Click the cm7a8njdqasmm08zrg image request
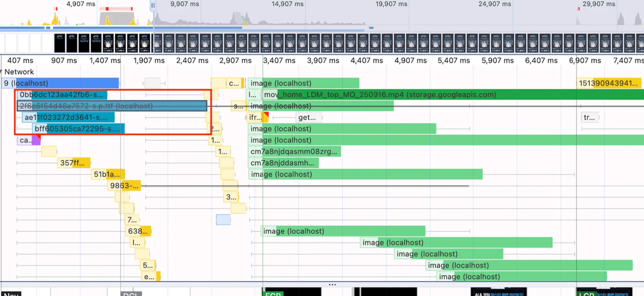 click(295, 151)
